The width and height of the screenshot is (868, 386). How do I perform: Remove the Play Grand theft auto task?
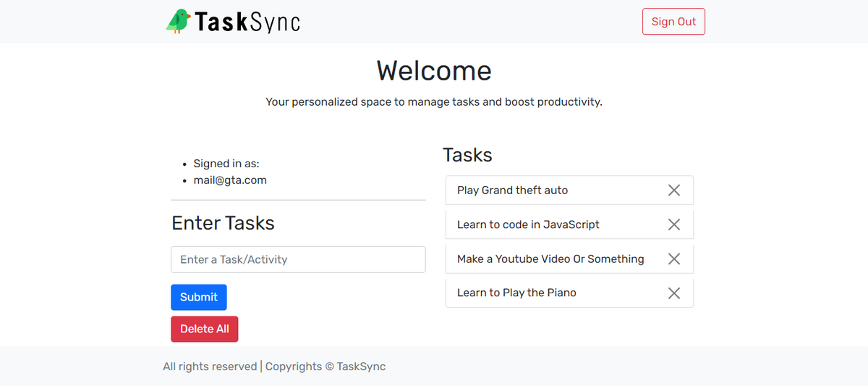coord(673,190)
